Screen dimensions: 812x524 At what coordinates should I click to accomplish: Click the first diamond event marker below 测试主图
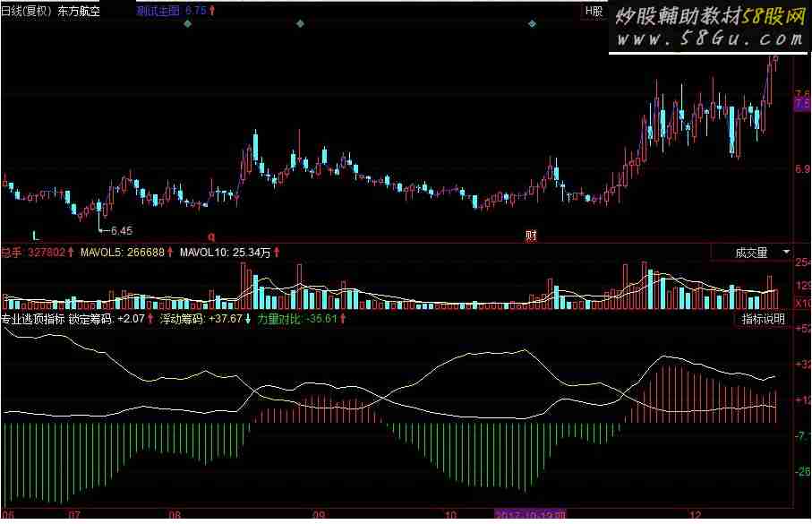click(x=188, y=24)
